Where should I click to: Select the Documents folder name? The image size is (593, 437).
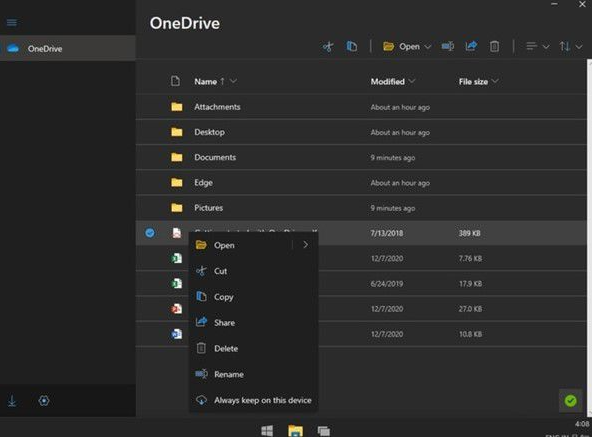pos(215,157)
